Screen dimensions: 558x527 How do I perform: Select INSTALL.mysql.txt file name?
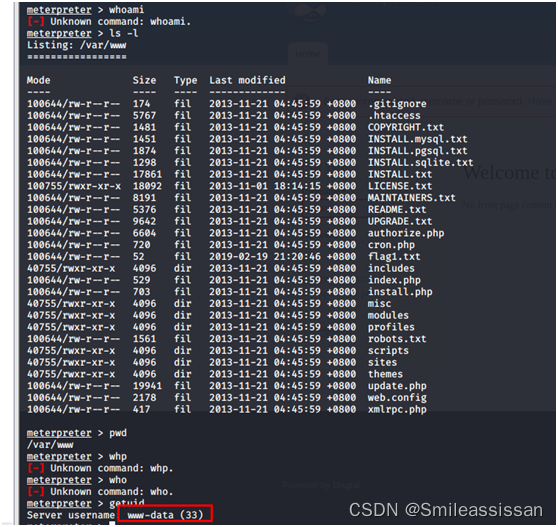pos(417,139)
